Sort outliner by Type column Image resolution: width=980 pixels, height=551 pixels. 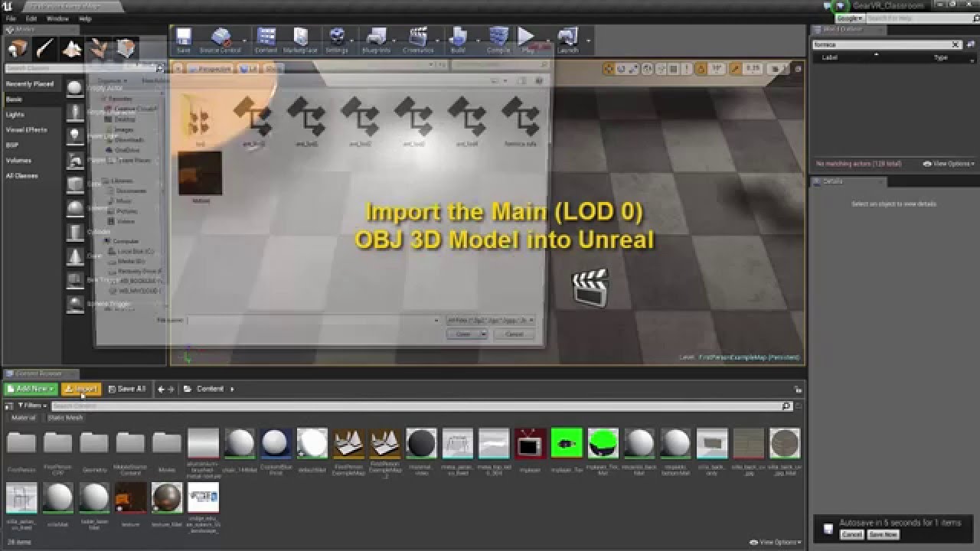(940, 57)
